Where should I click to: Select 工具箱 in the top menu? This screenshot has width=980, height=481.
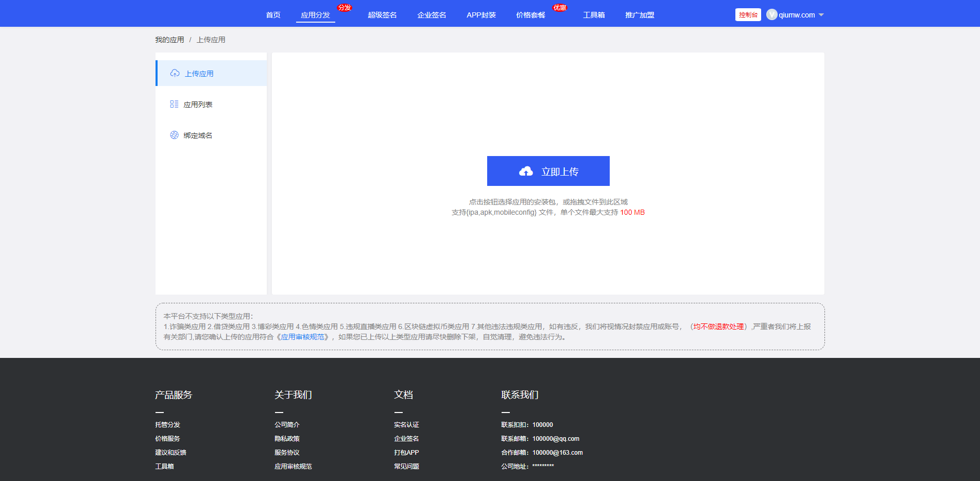tap(594, 15)
